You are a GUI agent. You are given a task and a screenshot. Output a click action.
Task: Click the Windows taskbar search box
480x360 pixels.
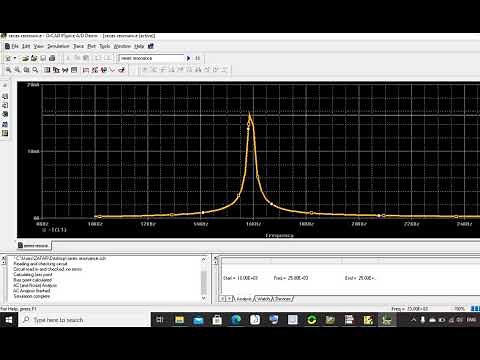click(x=84, y=320)
